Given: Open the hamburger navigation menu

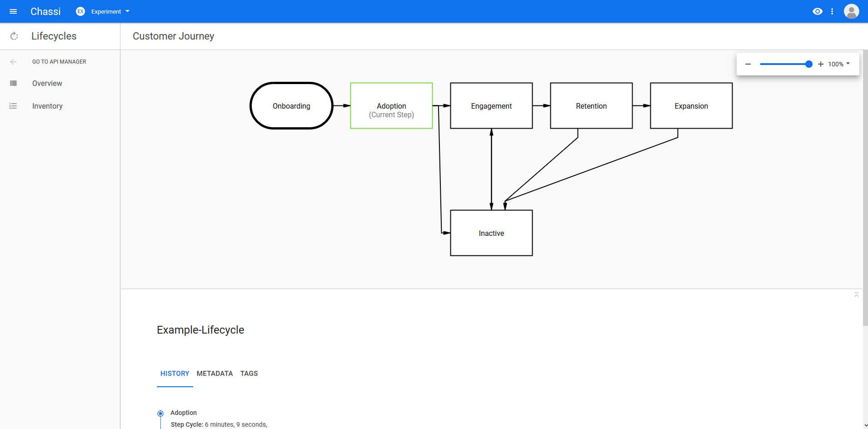Looking at the screenshot, I should coord(13,11).
